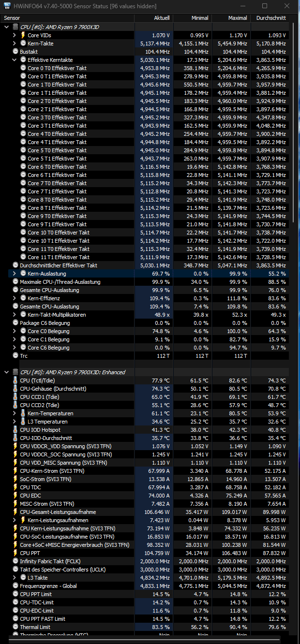Screen dimensions: 300x644
Task: Click the lightning icon of CPU TDC
Action: [15, 487]
